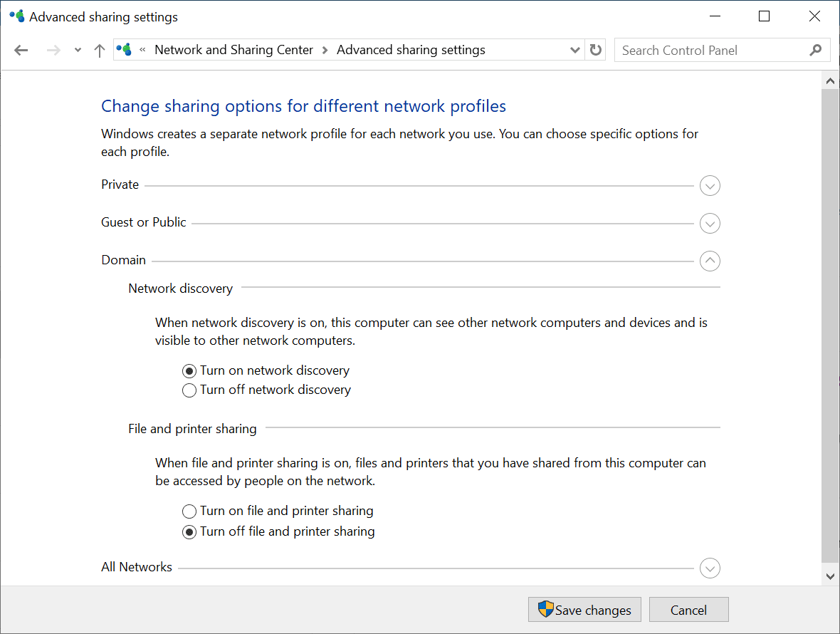The width and height of the screenshot is (840, 634).
Task: Click the 'Domain' profile label
Action: coord(123,260)
